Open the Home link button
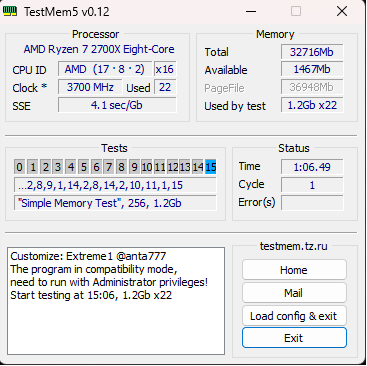The height and width of the screenshot is (366, 367). click(x=294, y=270)
